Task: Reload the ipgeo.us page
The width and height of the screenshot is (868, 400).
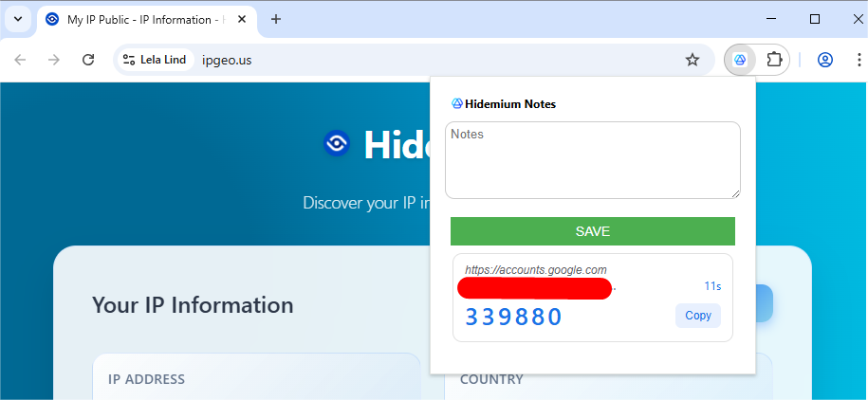Action: pos(88,60)
